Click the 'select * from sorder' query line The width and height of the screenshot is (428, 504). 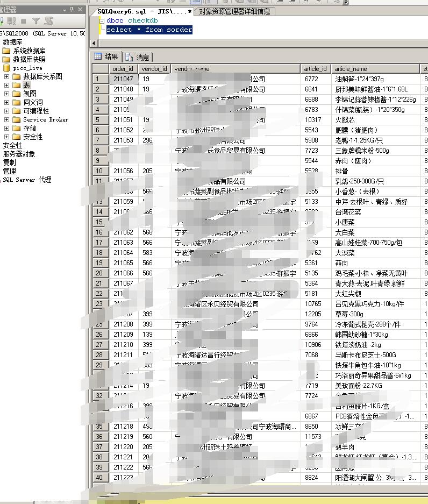pos(149,30)
